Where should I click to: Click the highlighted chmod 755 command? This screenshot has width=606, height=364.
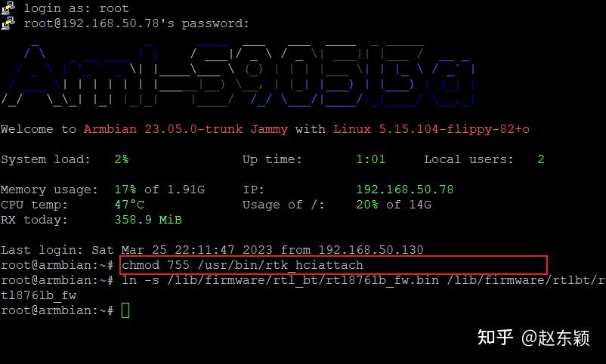(x=243, y=265)
